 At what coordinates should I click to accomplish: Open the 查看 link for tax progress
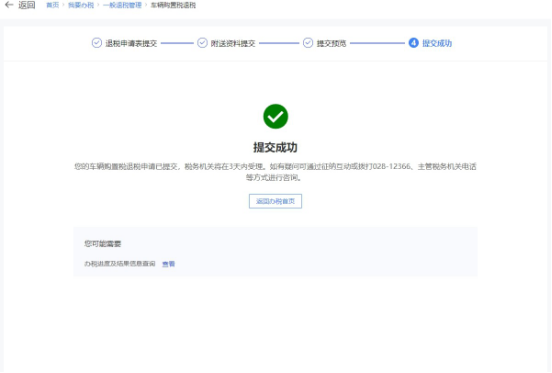(x=168, y=264)
